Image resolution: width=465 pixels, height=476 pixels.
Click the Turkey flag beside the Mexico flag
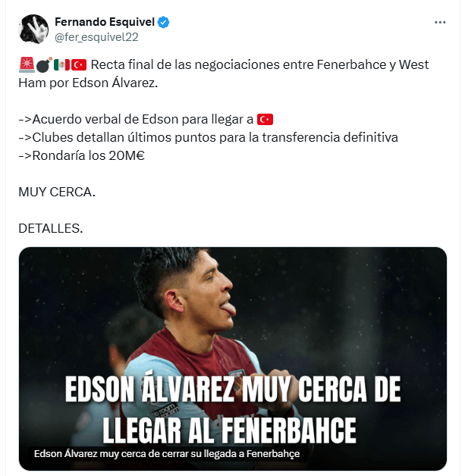click(79, 65)
